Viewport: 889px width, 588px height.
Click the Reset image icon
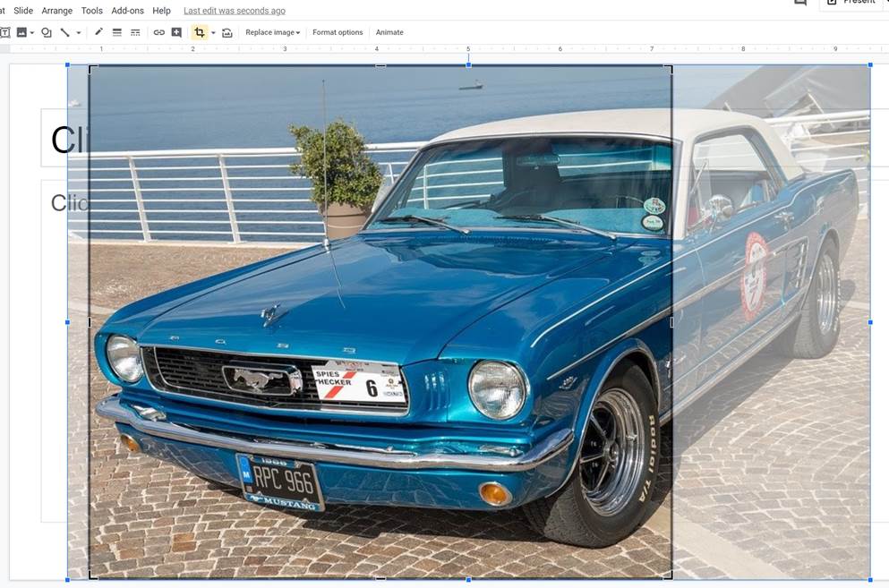[x=227, y=32]
